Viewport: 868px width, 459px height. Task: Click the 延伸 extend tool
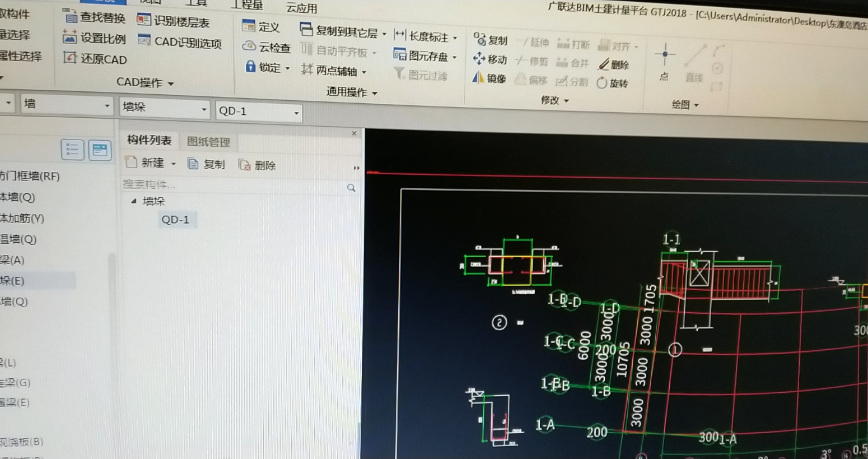click(x=533, y=42)
